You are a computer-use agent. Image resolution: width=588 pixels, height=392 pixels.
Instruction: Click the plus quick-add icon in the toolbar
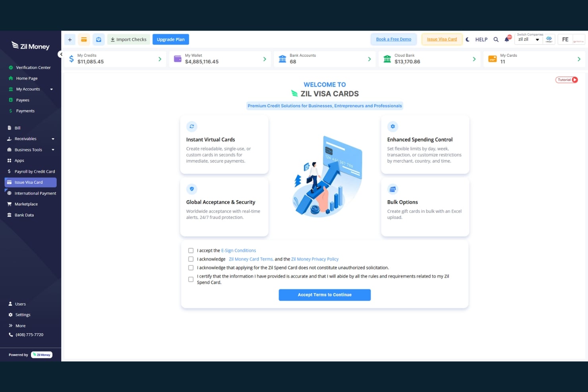tap(70, 39)
